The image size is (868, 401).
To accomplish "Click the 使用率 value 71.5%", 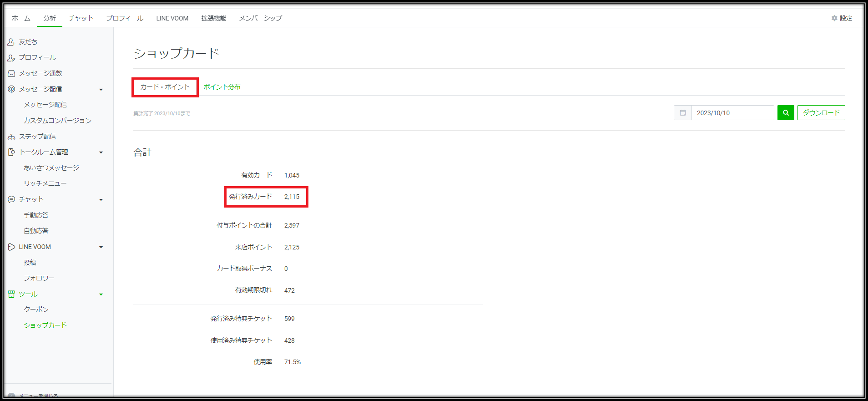I will click(293, 362).
